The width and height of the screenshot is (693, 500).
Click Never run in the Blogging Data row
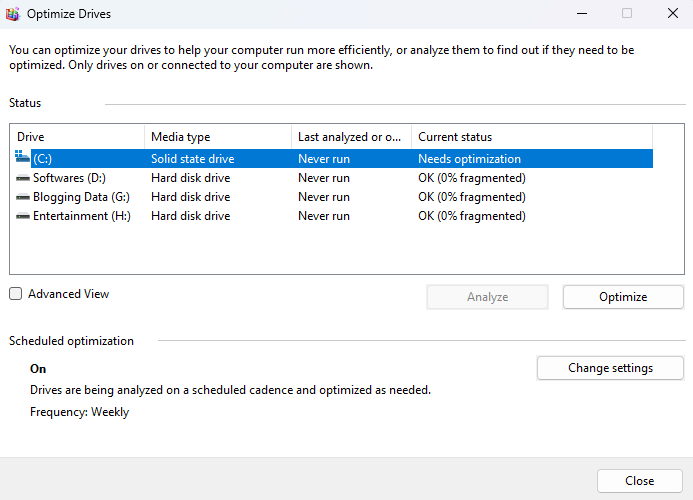(x=324, y=197)
